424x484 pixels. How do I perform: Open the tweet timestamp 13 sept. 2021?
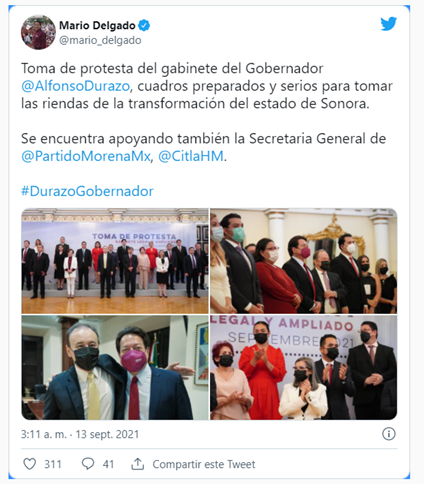[107, 434]
